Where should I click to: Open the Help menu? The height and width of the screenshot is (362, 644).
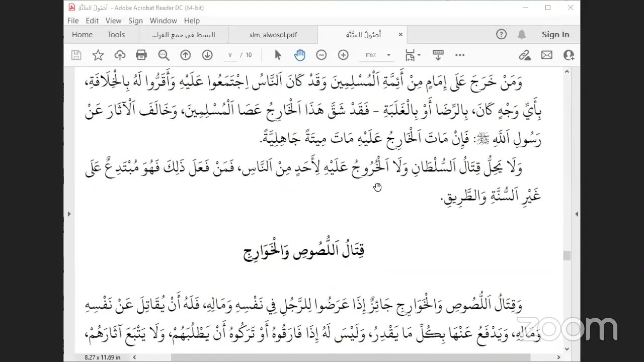(192, 21)
